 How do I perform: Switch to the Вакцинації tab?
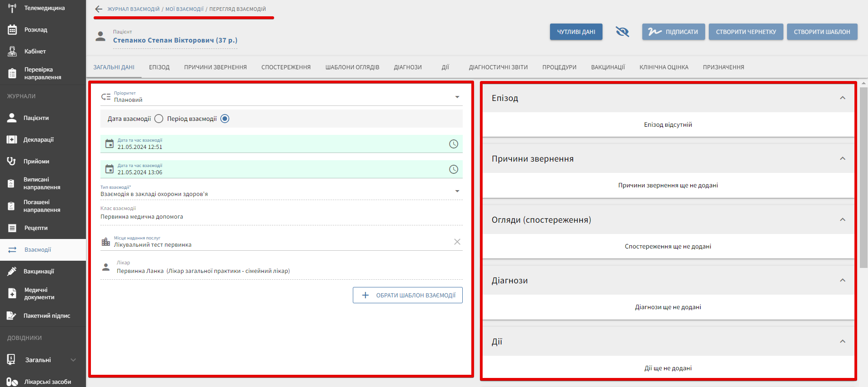click(607, 67)
